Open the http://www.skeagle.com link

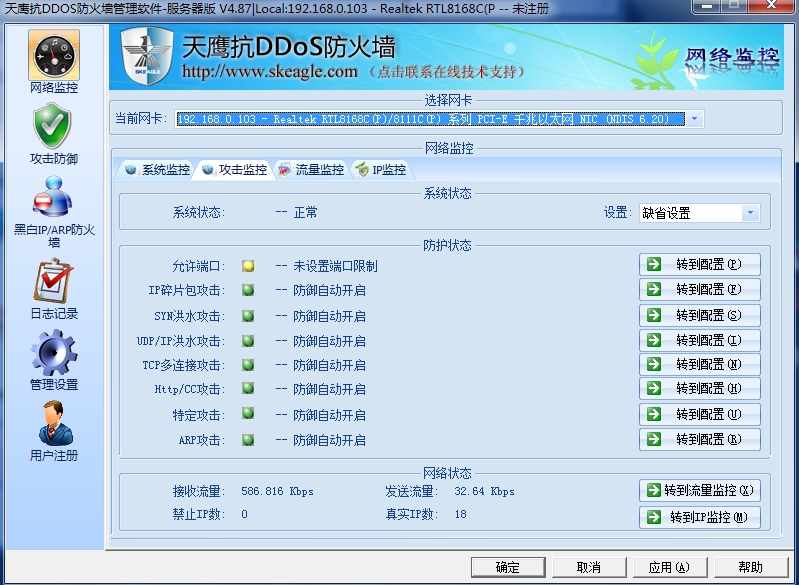tap(270, 71)
